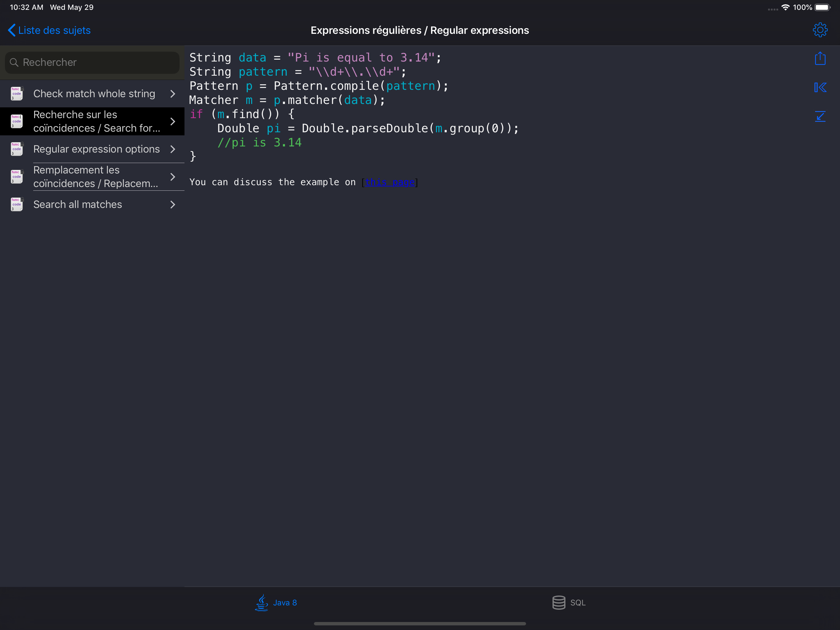Click the SQL database icon
The image size is (840, 630).
click(558, 602)
